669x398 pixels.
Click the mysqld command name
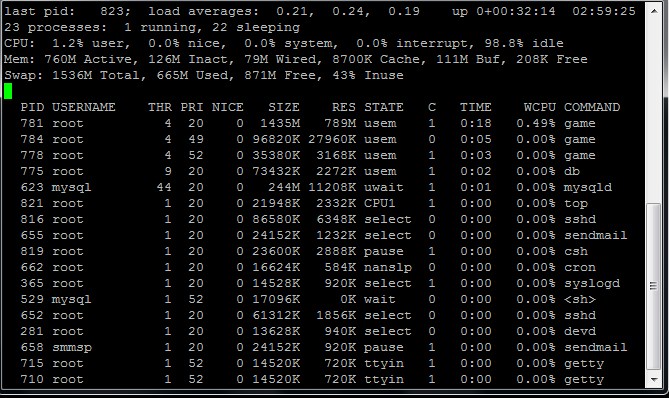pyautogui.click(x=588, y=187)
